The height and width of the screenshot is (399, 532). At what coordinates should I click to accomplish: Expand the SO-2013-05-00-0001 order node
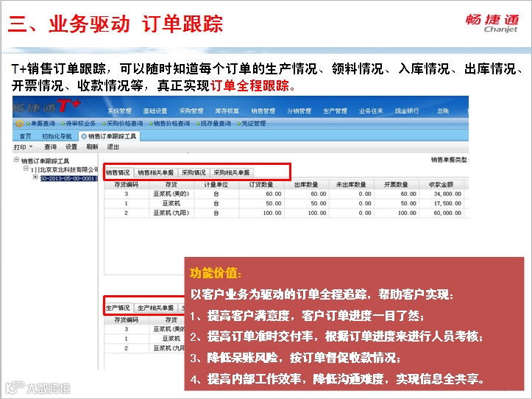(x=35, y=177)
